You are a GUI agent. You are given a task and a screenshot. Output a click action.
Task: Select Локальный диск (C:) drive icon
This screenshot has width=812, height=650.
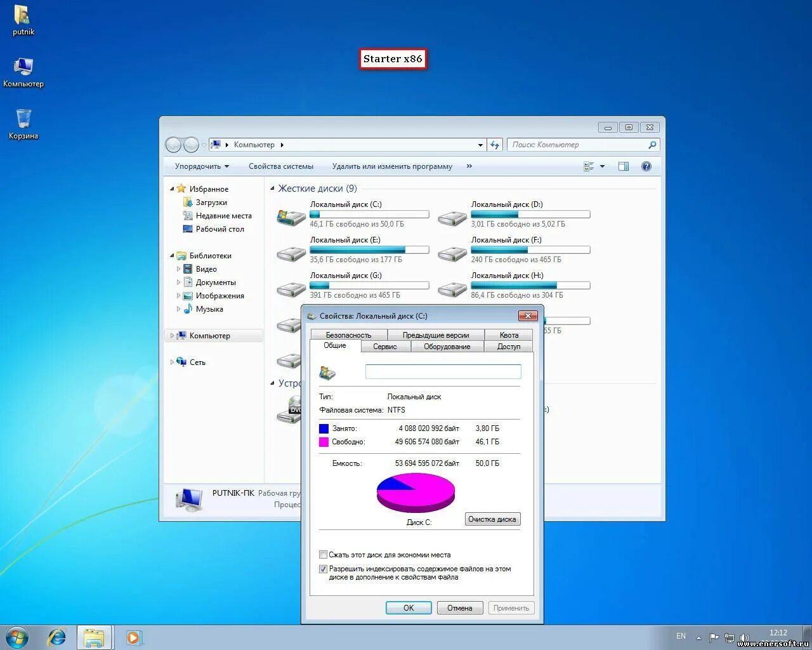tap(291, 216)
